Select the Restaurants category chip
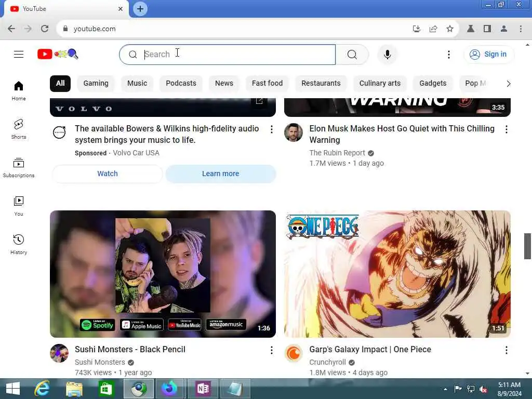Screen dimensions: 532x399 321,84
